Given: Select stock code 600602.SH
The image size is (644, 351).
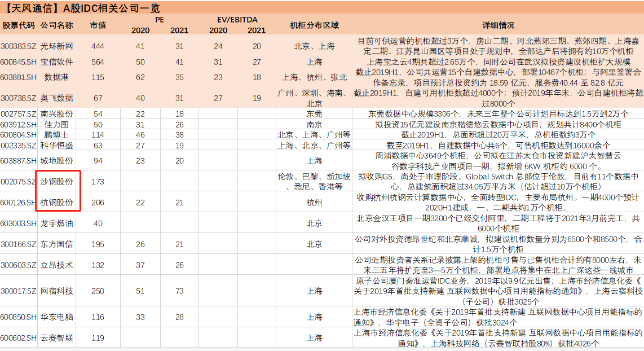Looking at the screenshot, I should (x=19, y=338).
